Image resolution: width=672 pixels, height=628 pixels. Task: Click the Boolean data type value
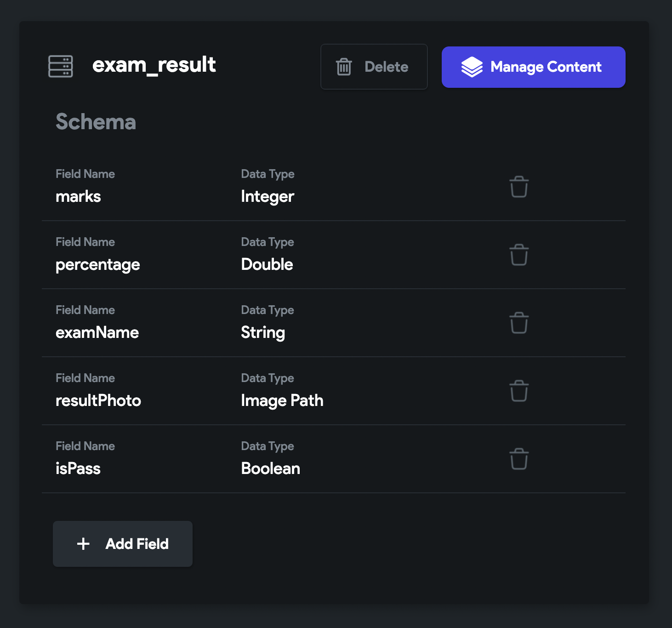point(271,468)
